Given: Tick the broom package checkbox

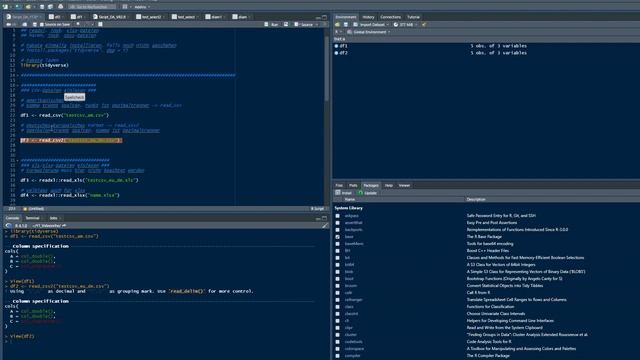Looking at the screenshot, I should tap(337, 286).
